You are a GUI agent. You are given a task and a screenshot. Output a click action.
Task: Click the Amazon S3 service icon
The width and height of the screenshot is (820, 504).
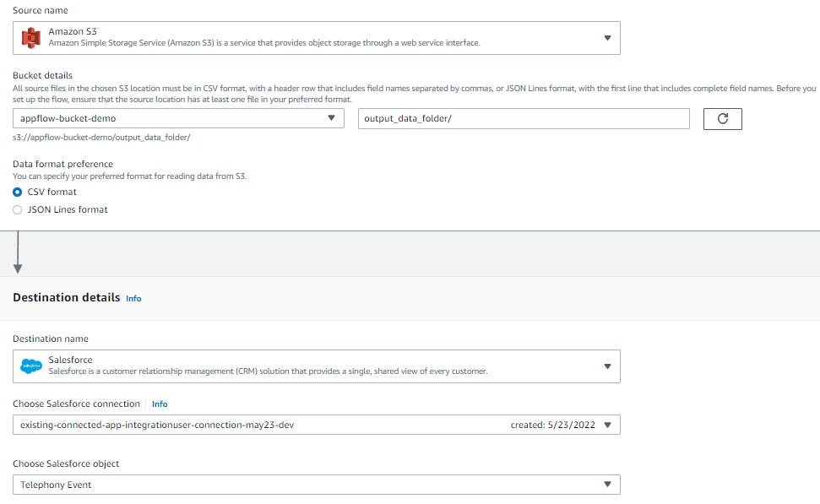[33, 37]
